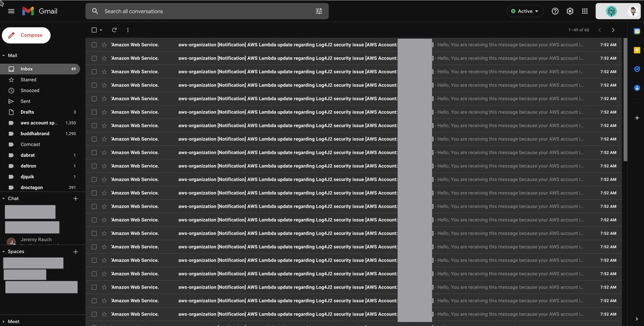Open the Inbox folder
Screen dimensions: 644x326
40,69
